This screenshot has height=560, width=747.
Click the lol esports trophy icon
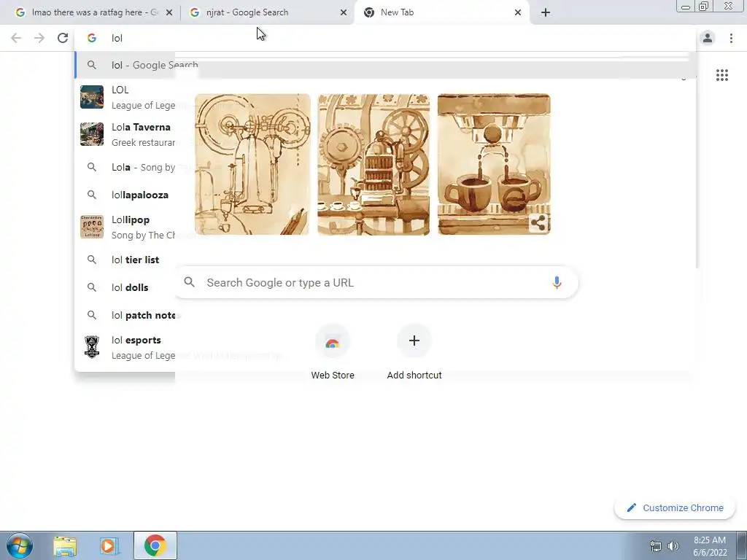point(92,346)
